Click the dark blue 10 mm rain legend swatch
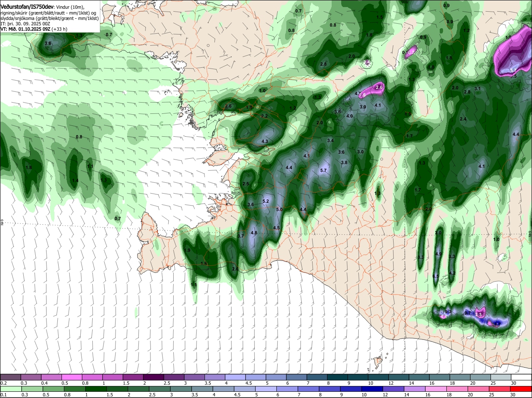Viewport: 532px width, 398px height. 371,389
